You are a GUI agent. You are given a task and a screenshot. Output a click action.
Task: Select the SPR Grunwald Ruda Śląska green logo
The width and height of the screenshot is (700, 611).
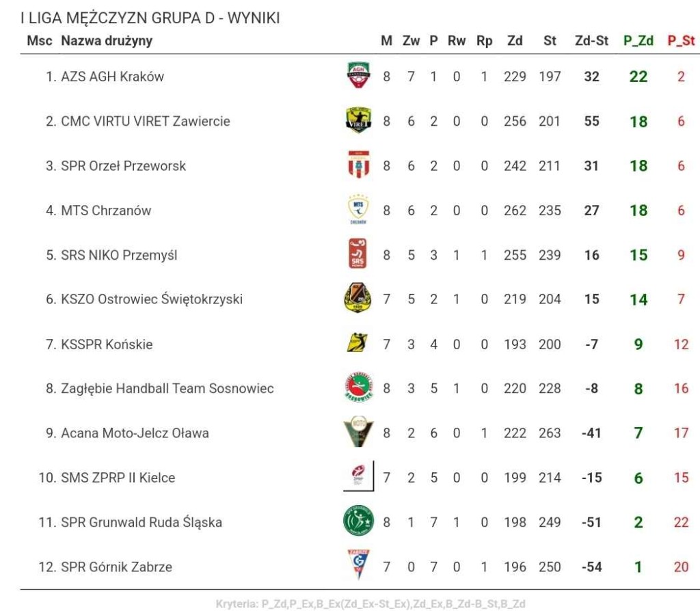pyautogui.click(x=358, y=521)
